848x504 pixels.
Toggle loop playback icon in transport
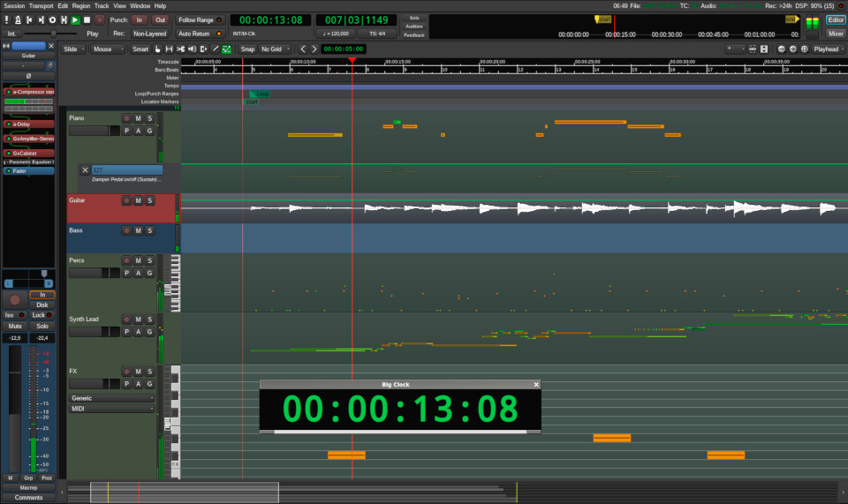52,20
